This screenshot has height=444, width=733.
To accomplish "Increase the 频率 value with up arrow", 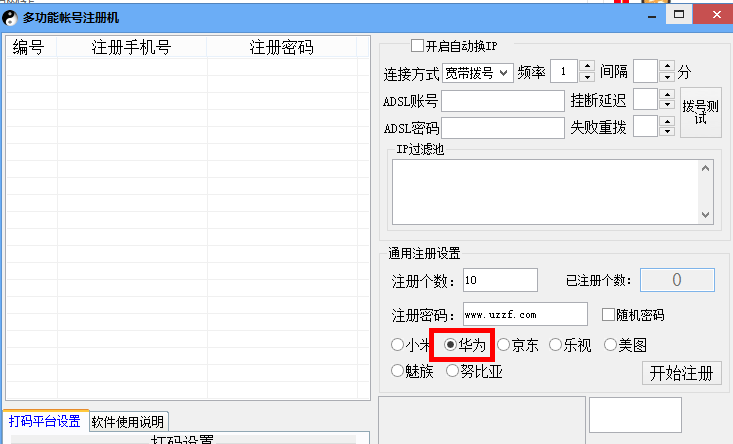I will pyautogui.click(x=587, y=66).
